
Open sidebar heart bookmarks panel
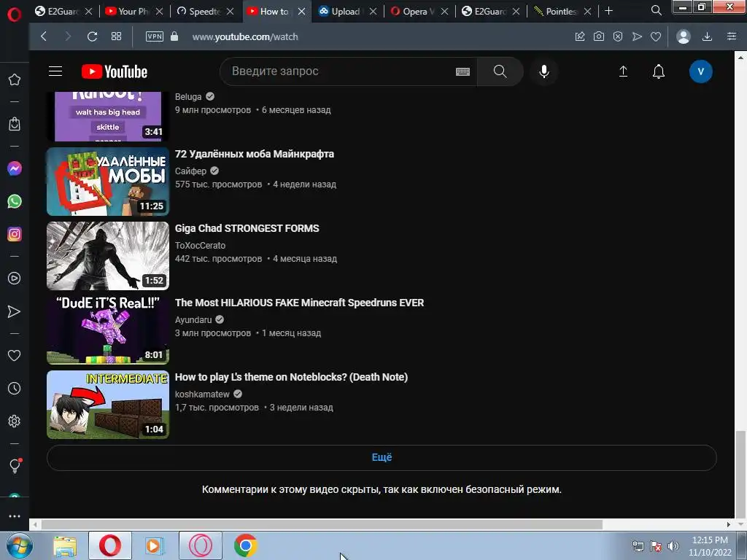click(x=15, y=356)
